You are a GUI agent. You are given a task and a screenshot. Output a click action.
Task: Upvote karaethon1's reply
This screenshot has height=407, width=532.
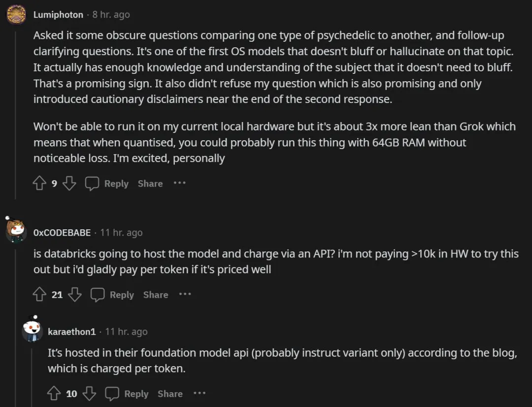click(x=54, y=393)
